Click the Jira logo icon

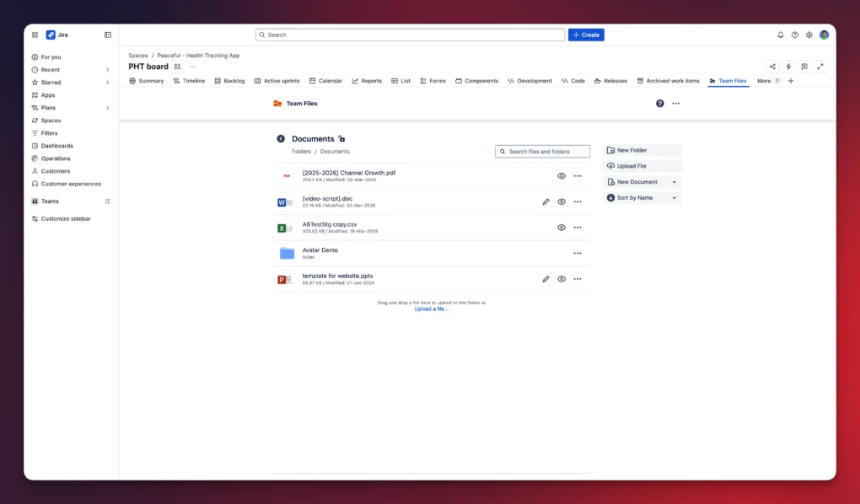point(51,35)
